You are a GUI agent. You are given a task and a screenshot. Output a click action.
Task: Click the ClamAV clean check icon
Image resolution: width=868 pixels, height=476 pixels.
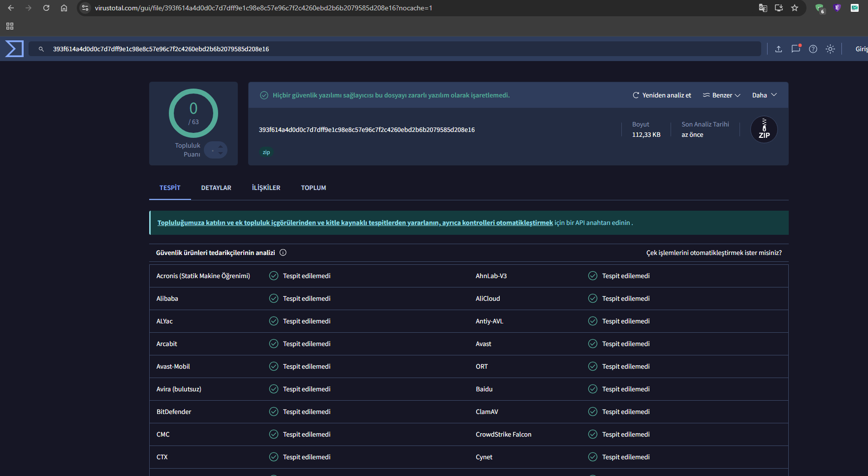[x=593, y=412]
